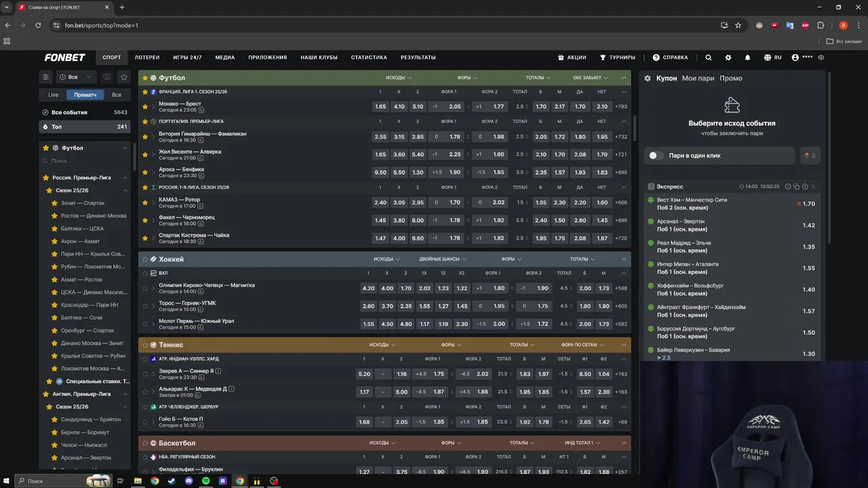The height and width of the screenshot is (488, 868).
Task: Open the FONBET logo home link
Action: (x=64, y=58)
